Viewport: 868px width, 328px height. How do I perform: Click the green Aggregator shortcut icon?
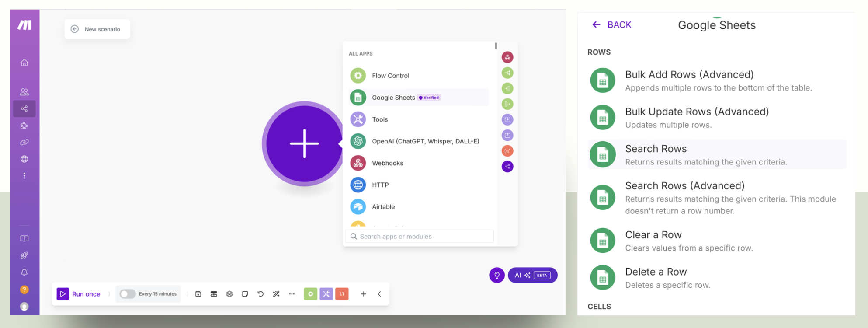pyautogui.click(x=507, y=88)
